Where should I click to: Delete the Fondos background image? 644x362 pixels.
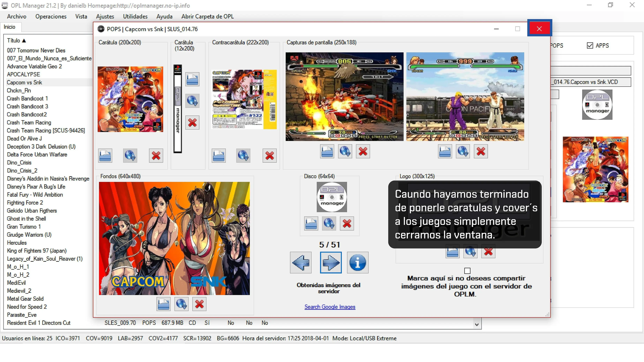click(199, 304)
